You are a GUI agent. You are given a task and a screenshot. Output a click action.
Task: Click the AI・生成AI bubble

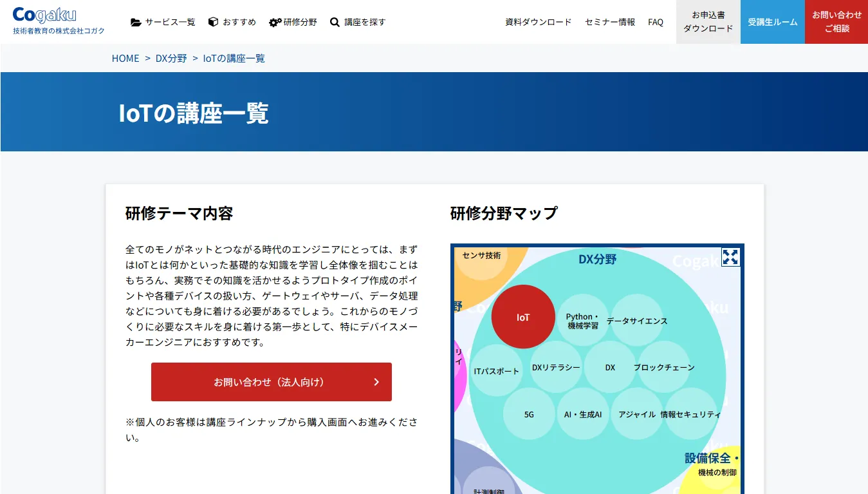point(583,414)
